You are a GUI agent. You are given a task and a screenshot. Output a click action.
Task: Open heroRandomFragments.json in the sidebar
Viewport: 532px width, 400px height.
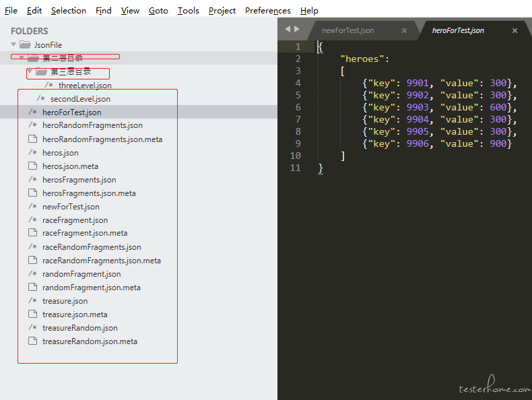[92, 125]
